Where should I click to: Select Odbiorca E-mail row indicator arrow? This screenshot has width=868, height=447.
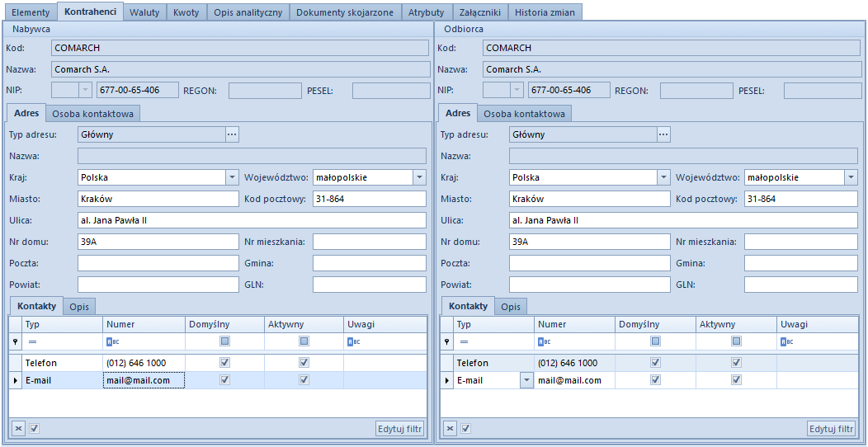[x=447, y=381]
